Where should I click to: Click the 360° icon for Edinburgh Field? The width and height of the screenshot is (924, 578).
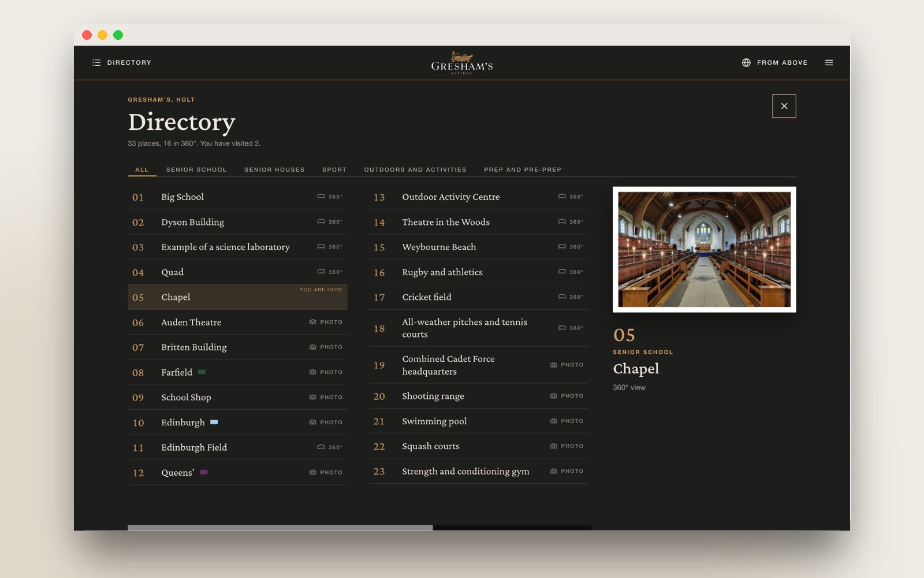click(x=321, y=447)
